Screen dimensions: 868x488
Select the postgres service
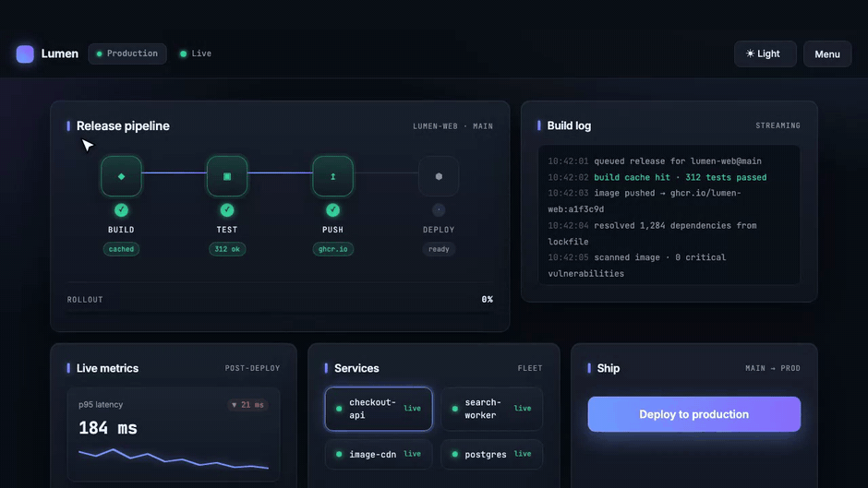(x=492, y=454)
